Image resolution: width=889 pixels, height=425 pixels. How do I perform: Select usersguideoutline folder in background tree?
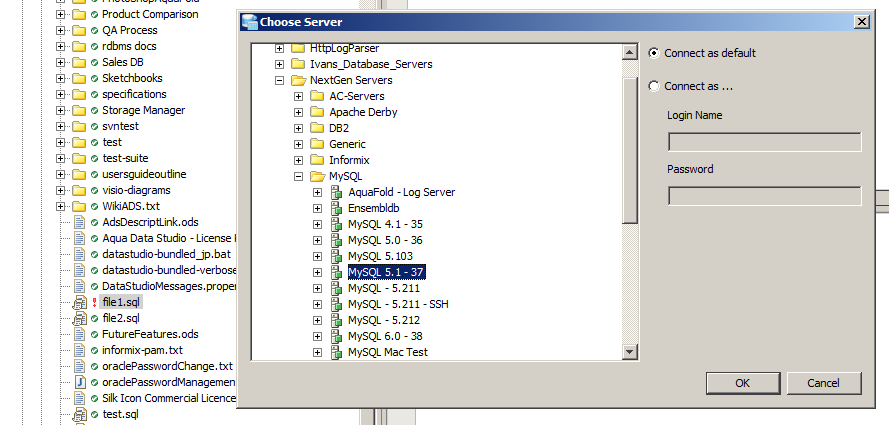point(144,174)
